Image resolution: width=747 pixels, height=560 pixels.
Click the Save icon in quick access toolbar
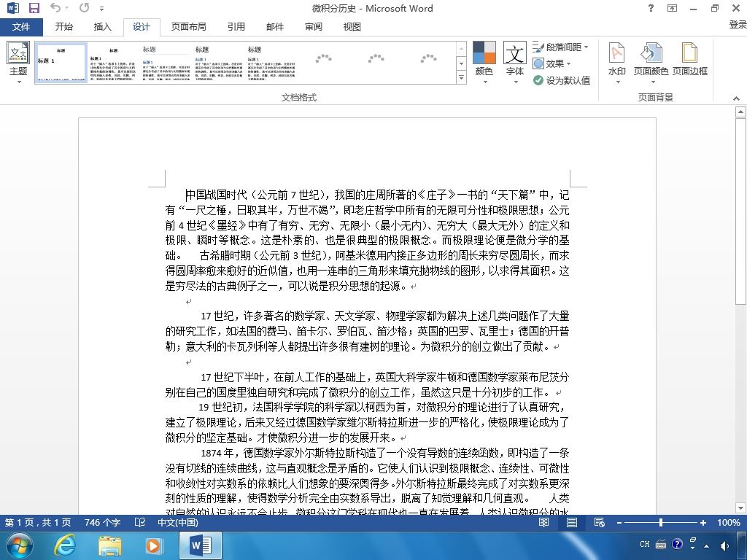tap(34, 8)
